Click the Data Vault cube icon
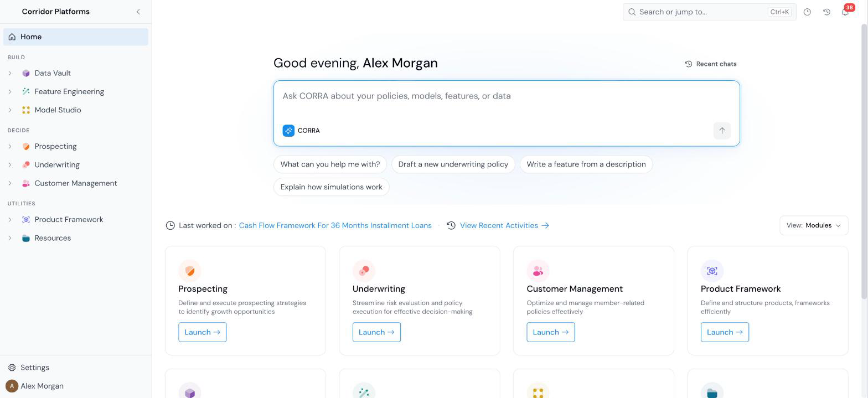 pos(26,73)
